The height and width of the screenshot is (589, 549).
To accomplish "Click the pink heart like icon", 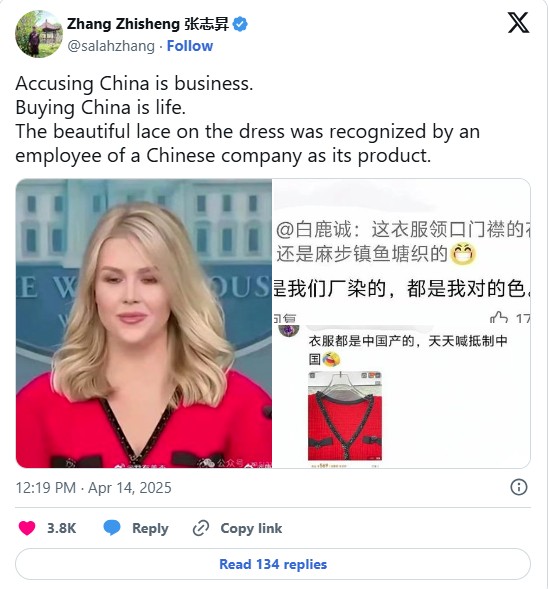I will tap(27, 528).
